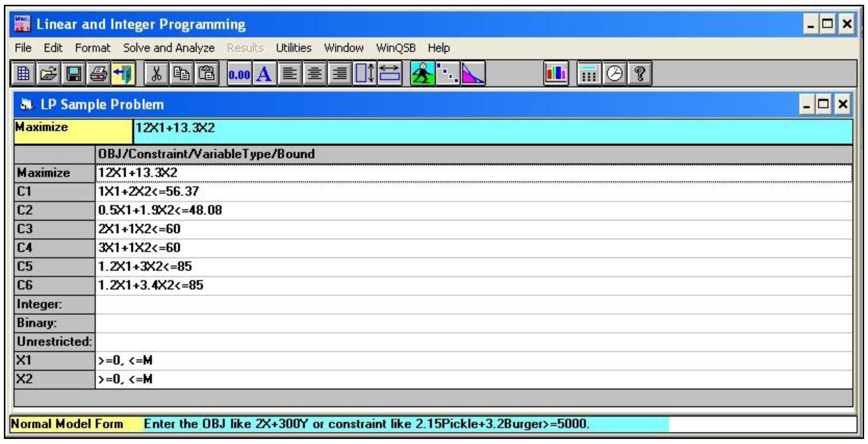
Task: Click the empty Integer variable field
Action: pos(472,304)
